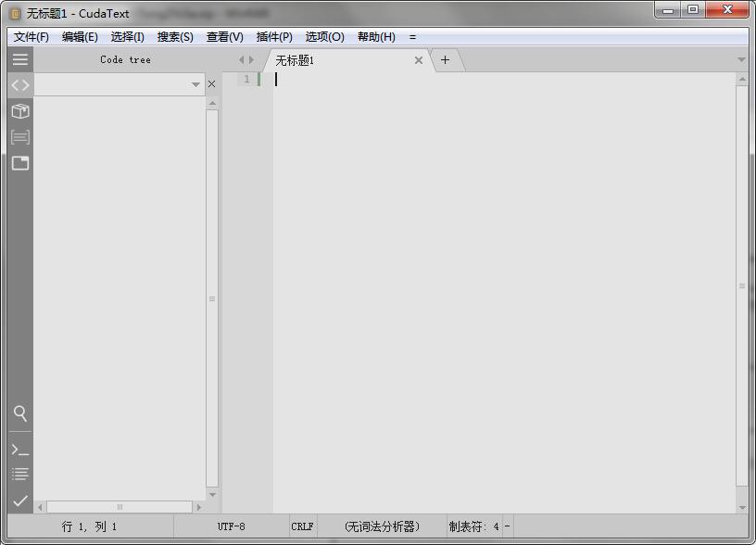Change line endings by clicking CRLF

coord(302,526)
